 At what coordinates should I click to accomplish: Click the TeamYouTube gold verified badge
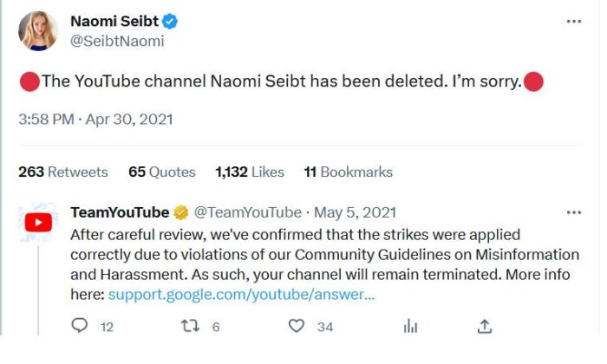pos(180,212)
